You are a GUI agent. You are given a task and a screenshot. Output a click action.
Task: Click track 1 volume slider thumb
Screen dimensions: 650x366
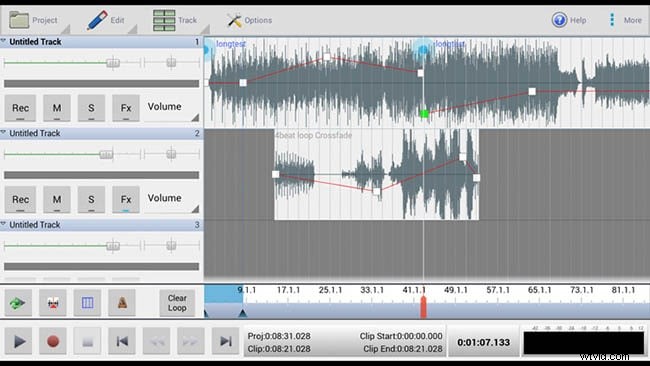pyautogui.click(x=113, y=63)
